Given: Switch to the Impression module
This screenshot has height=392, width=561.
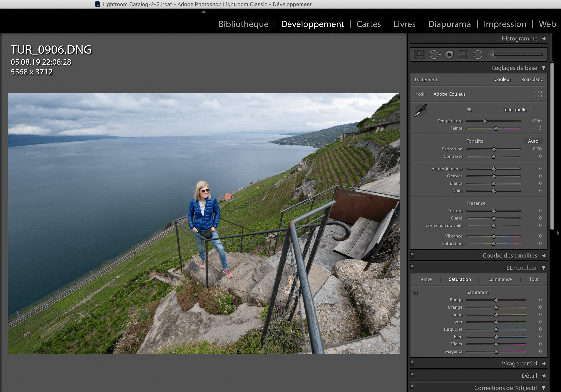Looking at the screenshot, I should pyautogui.click(x=505, y=24).
